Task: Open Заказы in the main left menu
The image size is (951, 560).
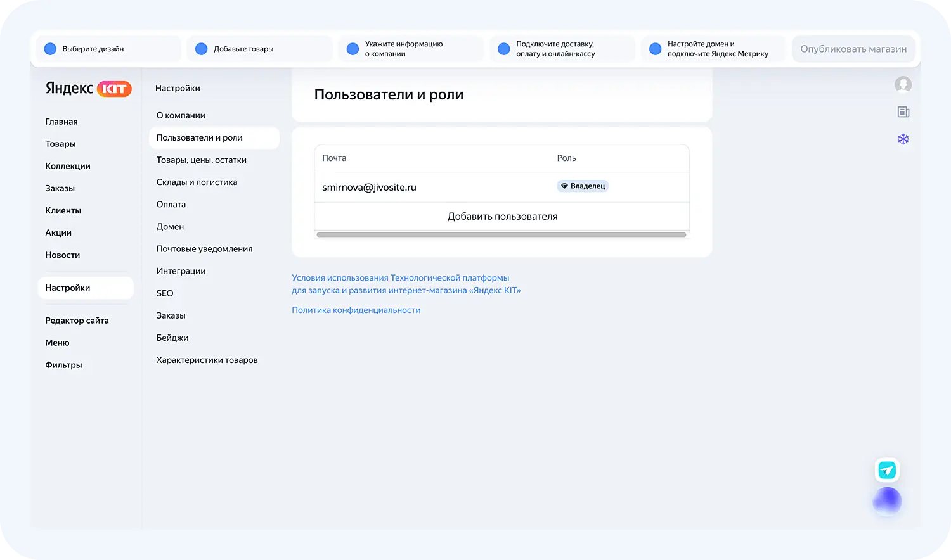Action: click(60, 188)
